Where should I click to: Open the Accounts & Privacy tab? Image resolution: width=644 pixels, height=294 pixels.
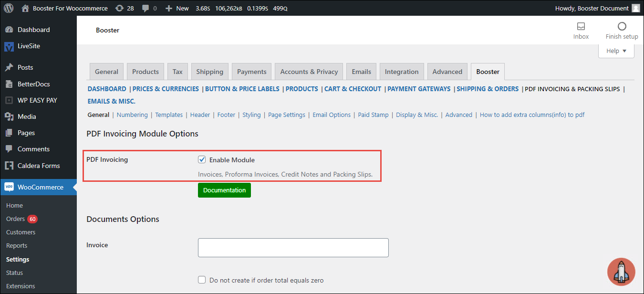[x=309, y=72]
